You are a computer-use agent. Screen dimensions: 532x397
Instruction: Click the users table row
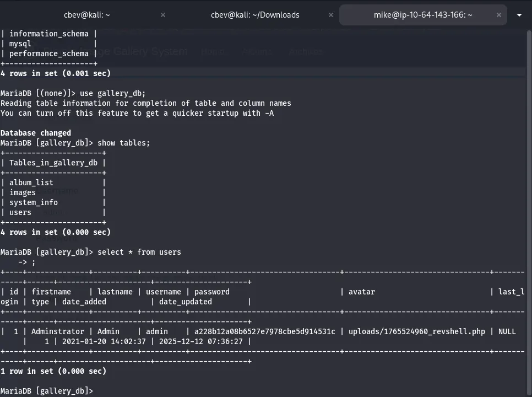point(20,212)
